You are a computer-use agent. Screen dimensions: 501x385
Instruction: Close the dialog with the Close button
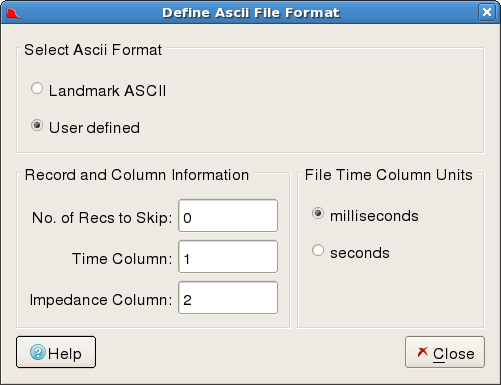pos(445,352)
